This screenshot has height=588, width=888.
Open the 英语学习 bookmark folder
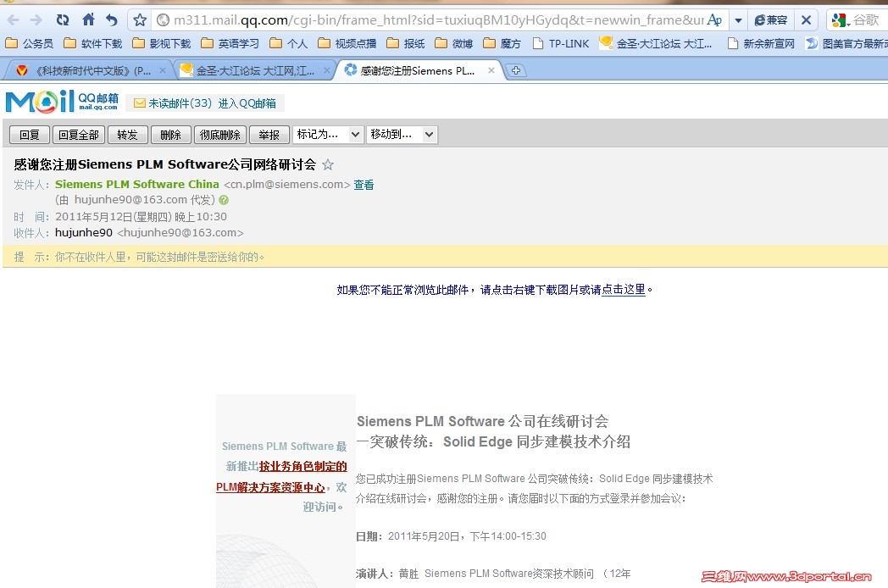point(230,43)
